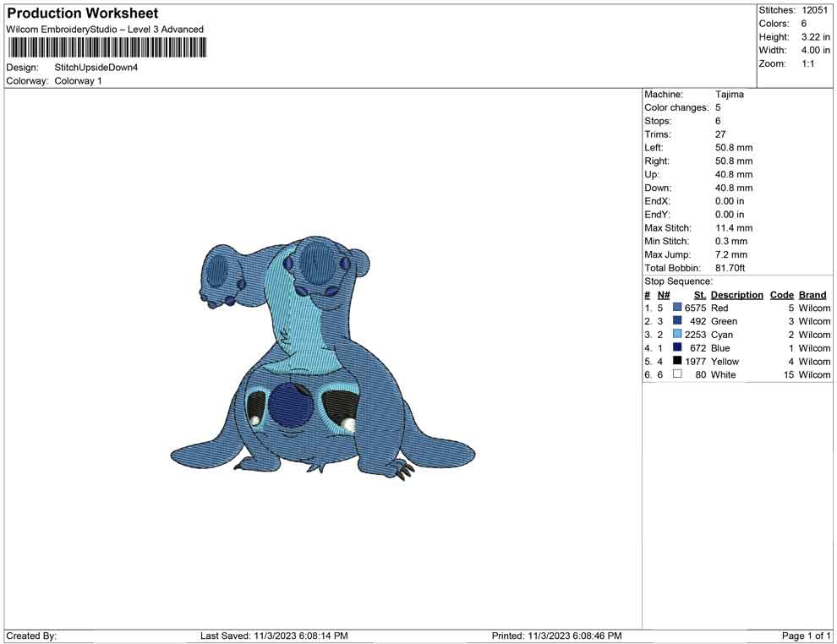Click the Brand column header
837x644 pixels.
812,294
